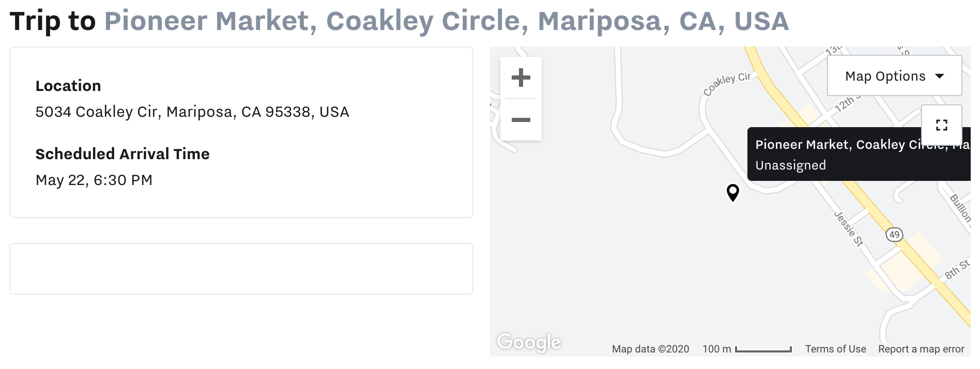Click the empty card below location details
This screenshot has height=369, width=980.
coord(241,269)
